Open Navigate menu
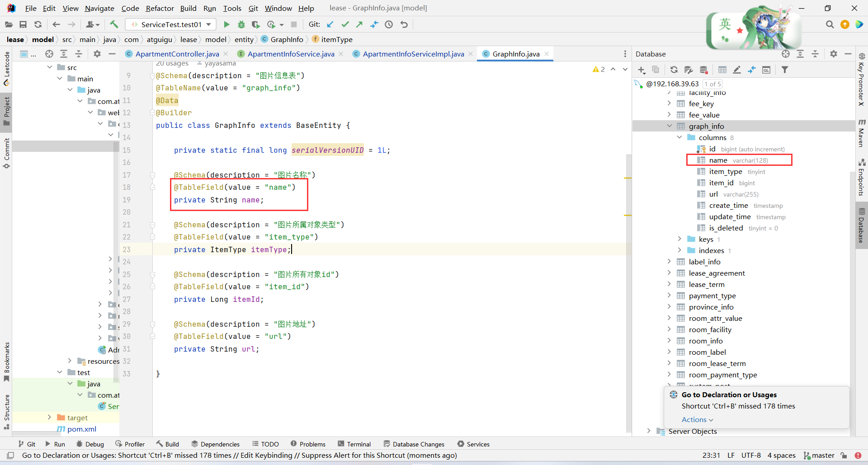This screenshot has height=465, width=868. (99, 8)
